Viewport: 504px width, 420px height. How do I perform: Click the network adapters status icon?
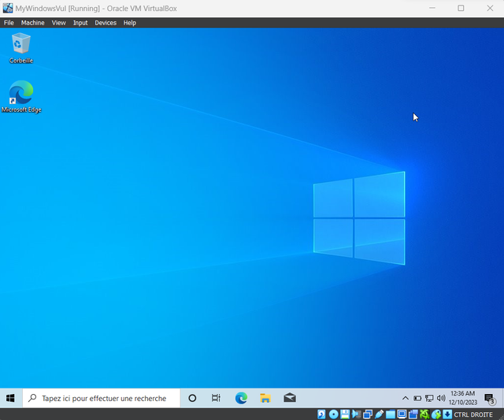368,414
